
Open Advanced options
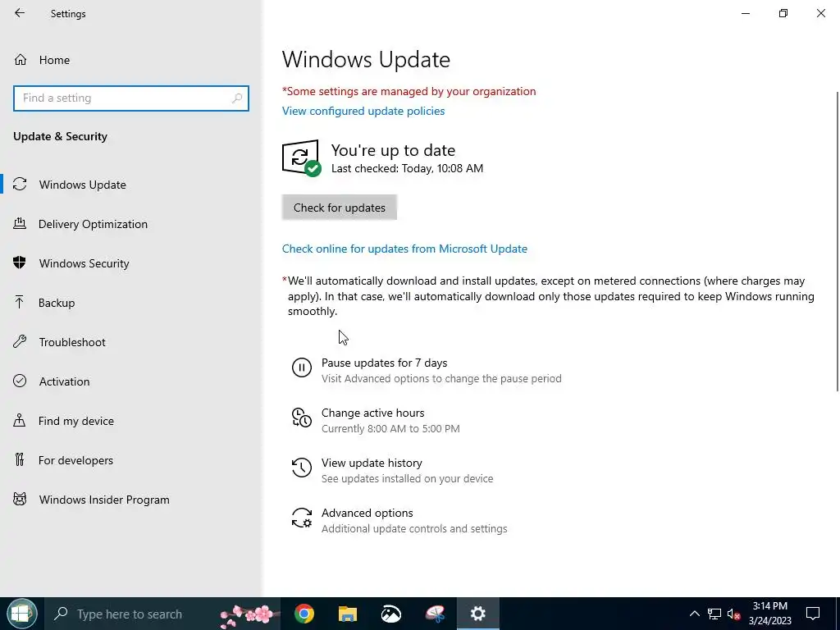click(x=399, y=520)
